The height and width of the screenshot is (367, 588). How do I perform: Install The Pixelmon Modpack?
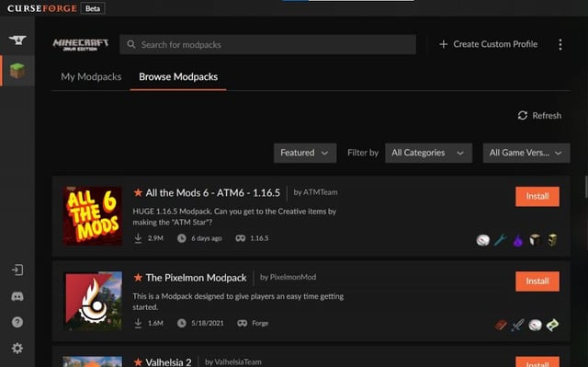coord(537,281)
